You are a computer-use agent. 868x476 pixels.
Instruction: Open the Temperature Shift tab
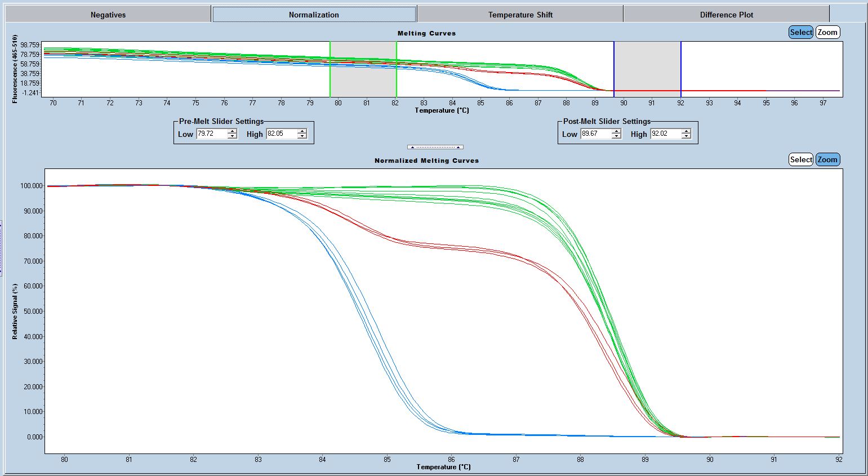[520, 15]
